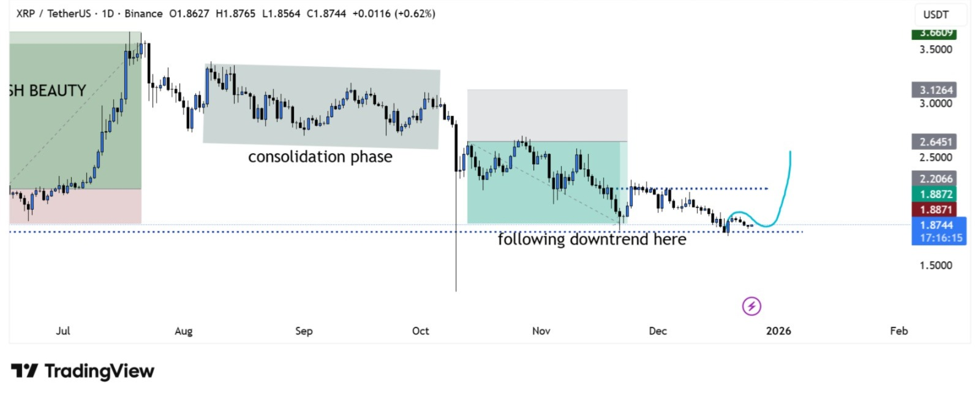
Task: Click the Oct label on time axis
Action: tap(420, 331)
